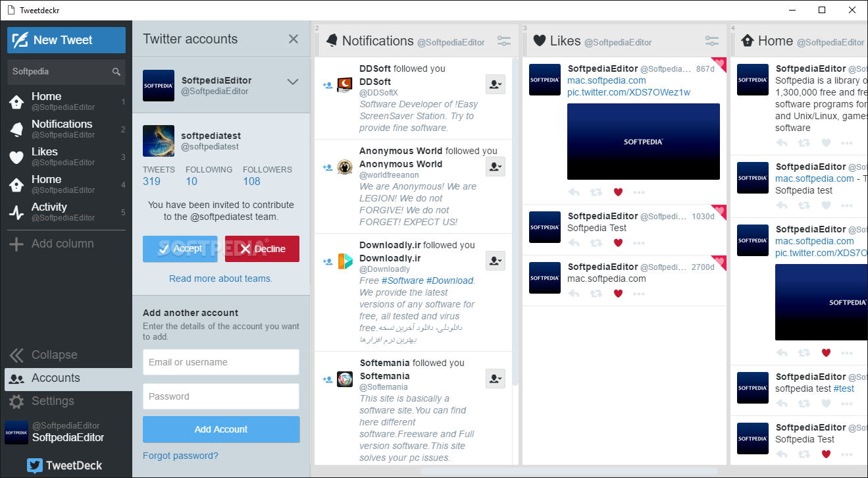This screenshot has height=478, width=868.
Task: Click Downloadly.ir profile avatar
Action: click(x=345, y=261)
